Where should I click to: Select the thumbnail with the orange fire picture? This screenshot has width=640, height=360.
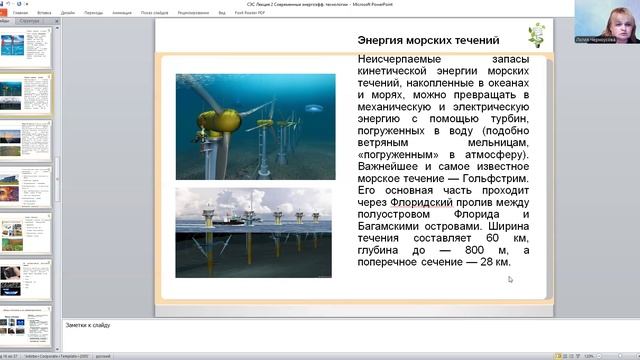tap(25, 187)
